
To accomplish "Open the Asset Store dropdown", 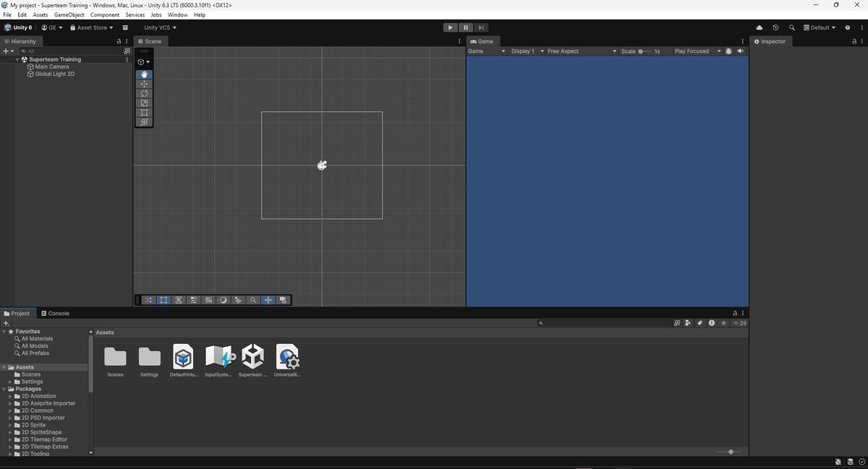I will click(x=91, y=27).
